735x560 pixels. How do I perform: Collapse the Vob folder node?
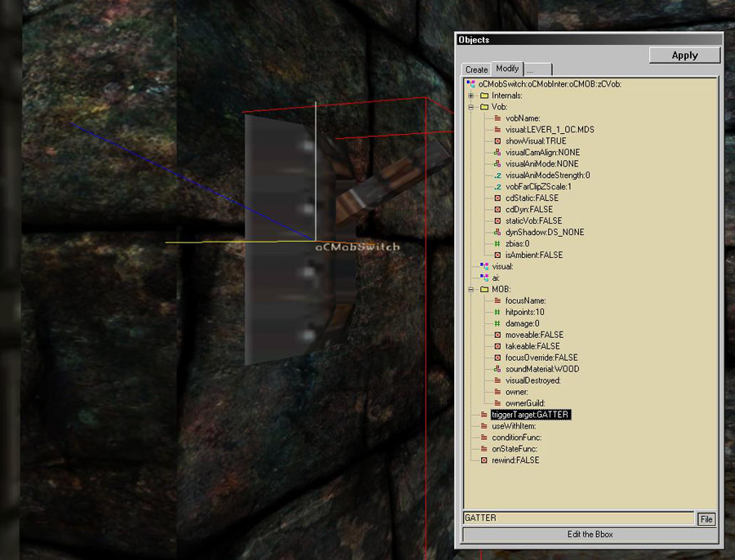pos(470,107)
